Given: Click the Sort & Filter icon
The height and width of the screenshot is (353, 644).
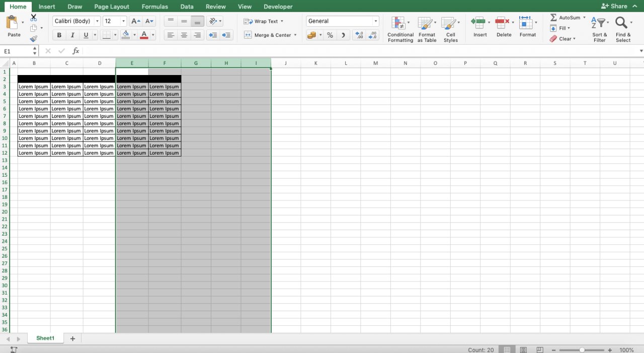Looking at the screenshot, I should 599,23.
